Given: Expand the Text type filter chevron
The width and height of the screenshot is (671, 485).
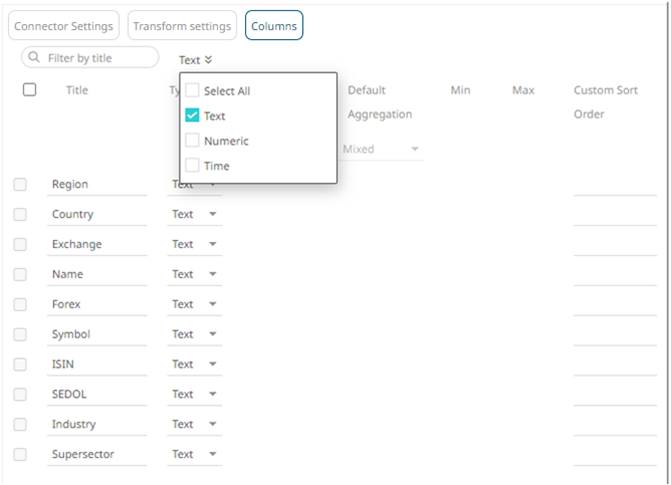Looking at the screenshot, I should (x=208, y=60).
